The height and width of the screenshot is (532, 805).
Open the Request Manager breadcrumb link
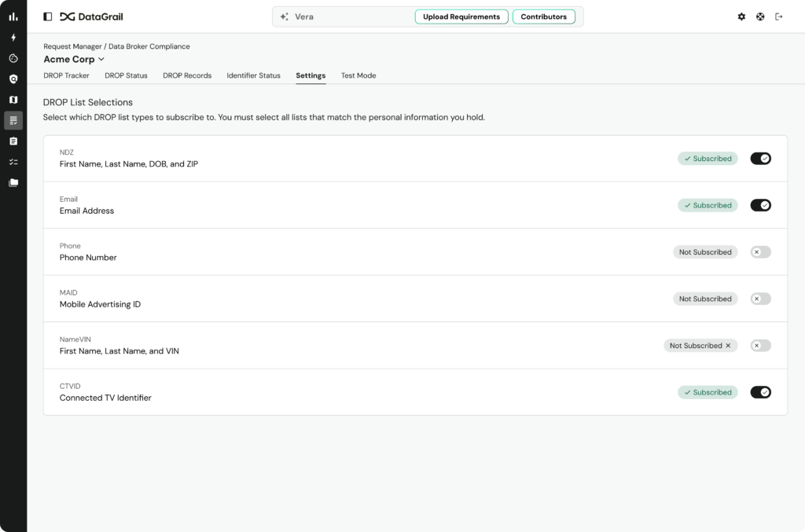click(x=72, y=46)
